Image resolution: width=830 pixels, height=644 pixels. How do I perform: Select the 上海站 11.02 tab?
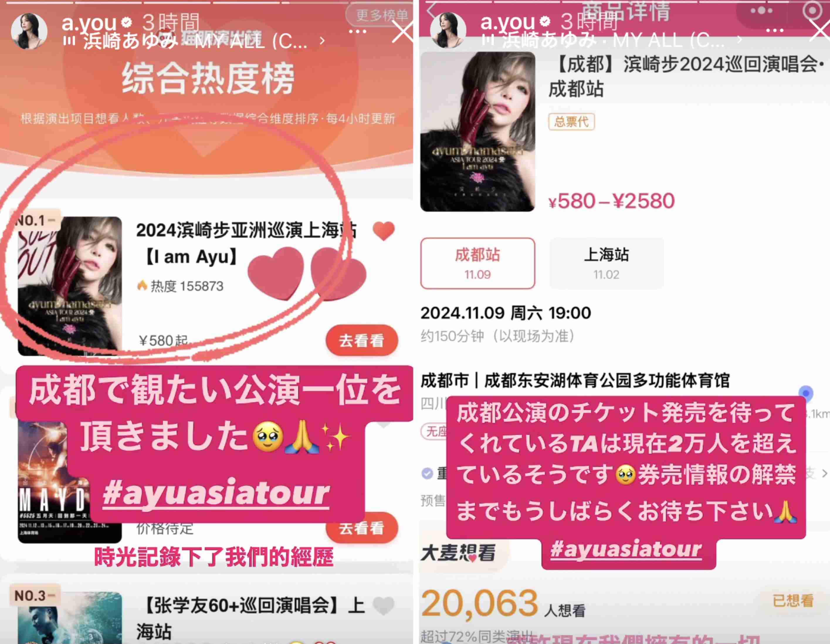[x=607, y=263]
